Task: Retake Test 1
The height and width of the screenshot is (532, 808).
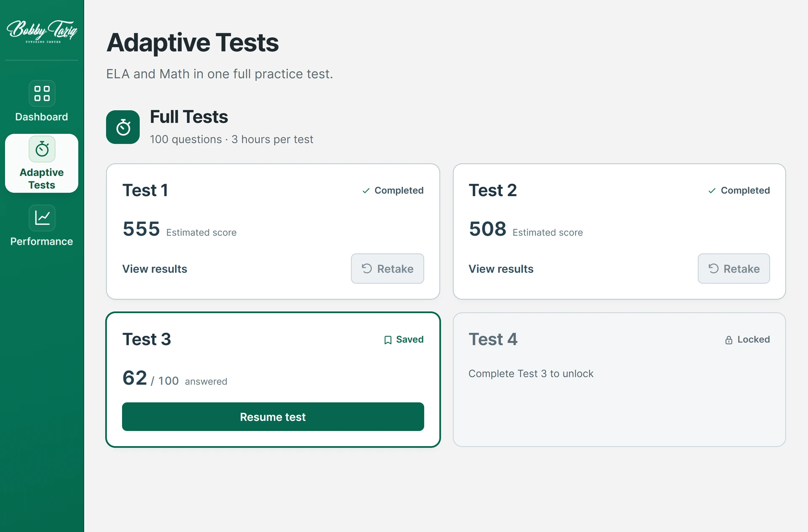Action: click(388, 269)
